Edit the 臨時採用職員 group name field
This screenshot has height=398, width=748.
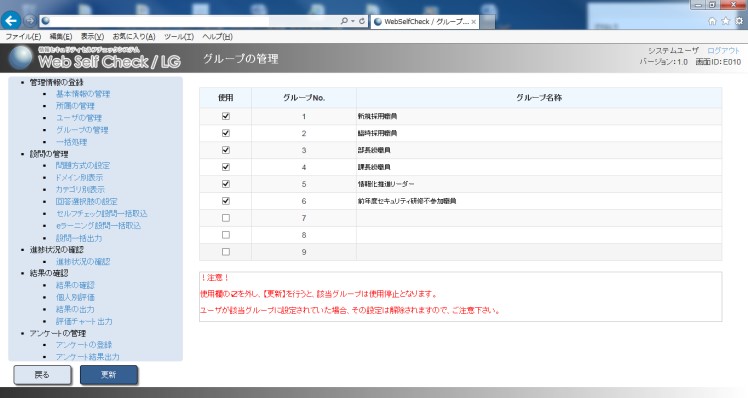(x=539, y=133)
